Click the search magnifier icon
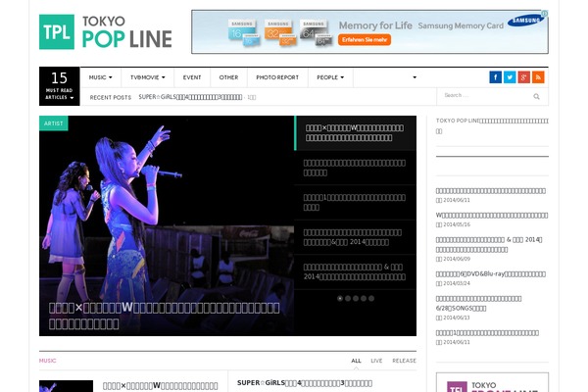 tap(536, 96)
